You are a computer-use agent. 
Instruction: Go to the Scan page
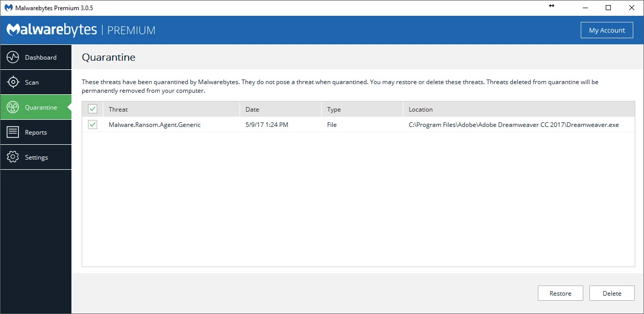pyautogui.click(x=36, y=82)
